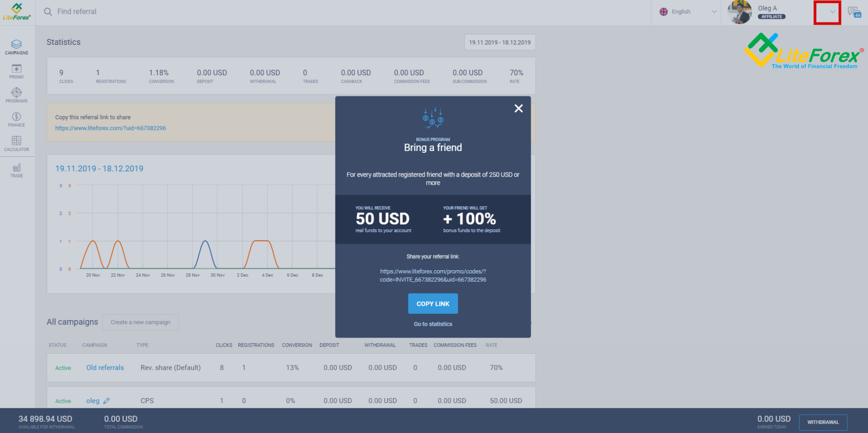
Task: Expand the user profile dropdown arrow
Action: 832,12
